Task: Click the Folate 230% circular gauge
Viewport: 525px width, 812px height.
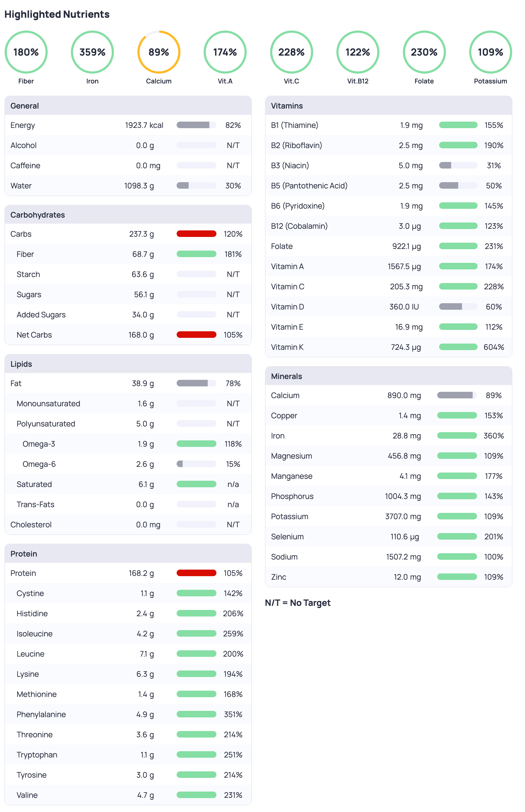Action: point(424,52)
